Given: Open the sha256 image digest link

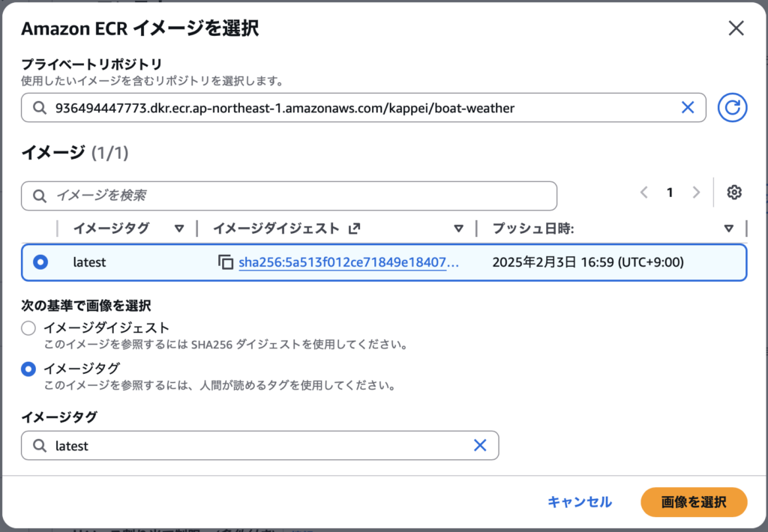Looking at the screenshot, I should [348, 262].
